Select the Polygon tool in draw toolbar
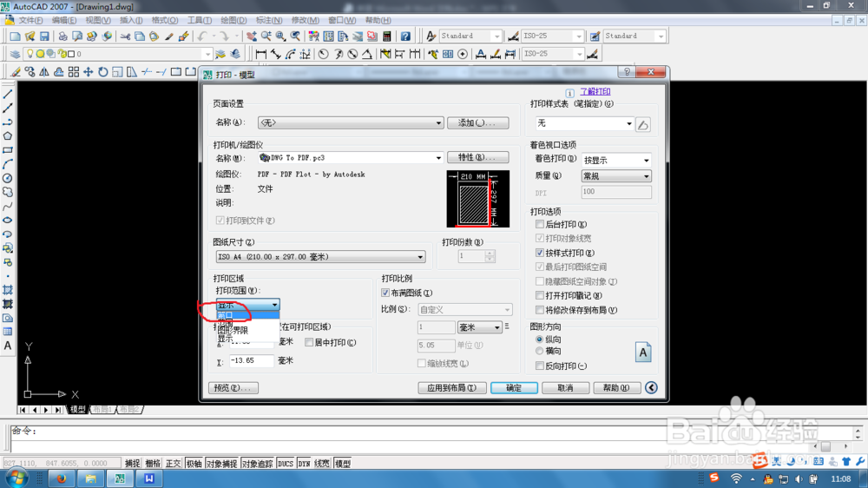This screenshot has height=488, width=868. click(8, 136)
